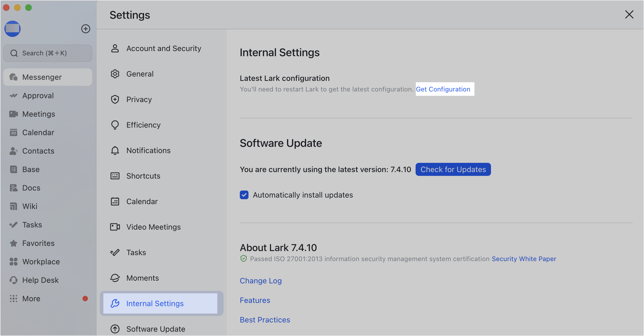The width and height of the screenshot is (644, 336).
Task: Open Wiki from the sidebar
Action: pyautogui.click(x=48, y=206)
